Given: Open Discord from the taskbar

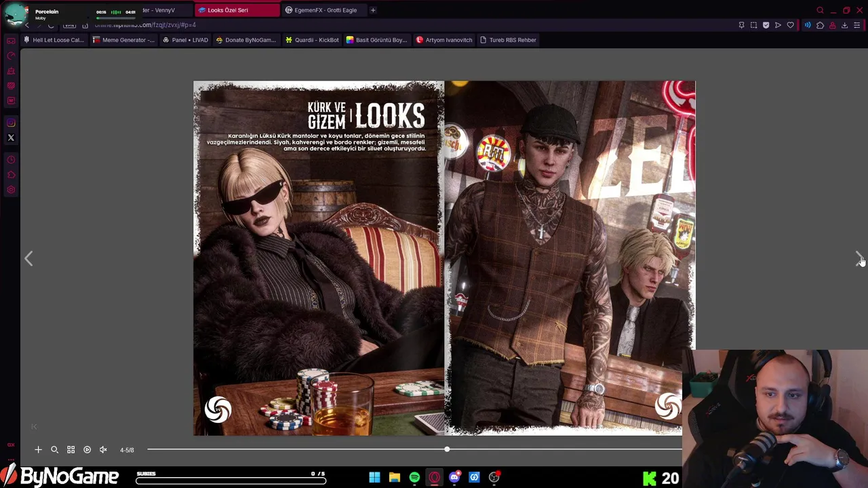Looking at the screenshot, I should point(454,477).
